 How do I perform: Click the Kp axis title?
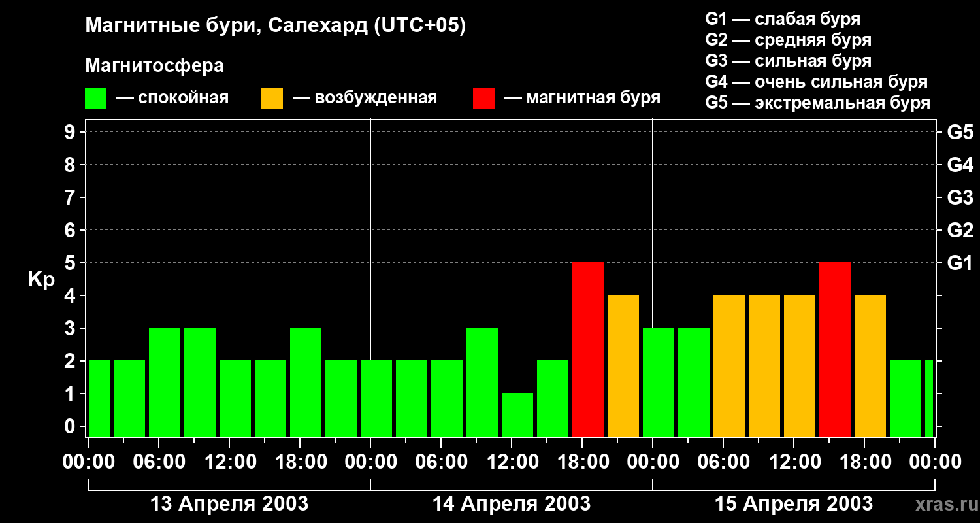[x=41, y=280]
